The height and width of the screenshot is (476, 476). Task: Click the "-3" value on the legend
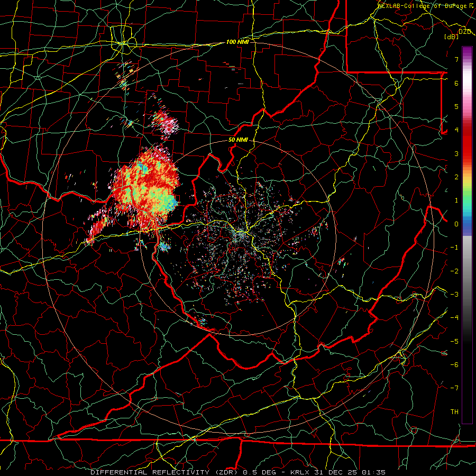coord(454,295)
